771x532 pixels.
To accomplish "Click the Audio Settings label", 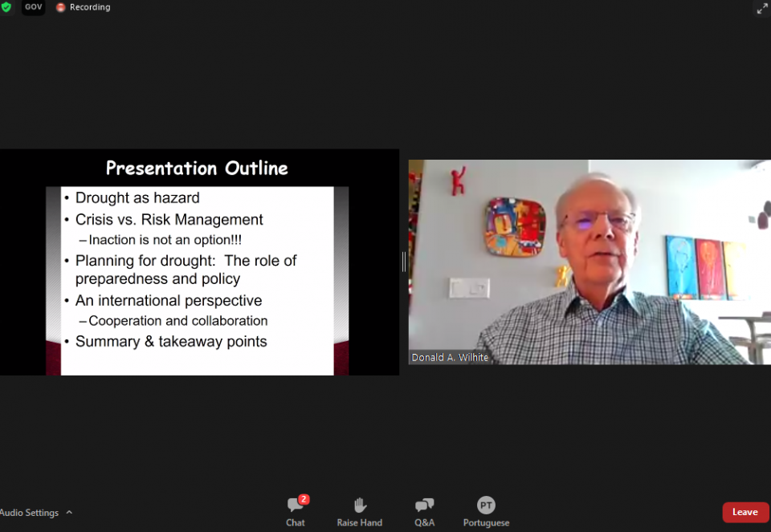I will 30,513.
